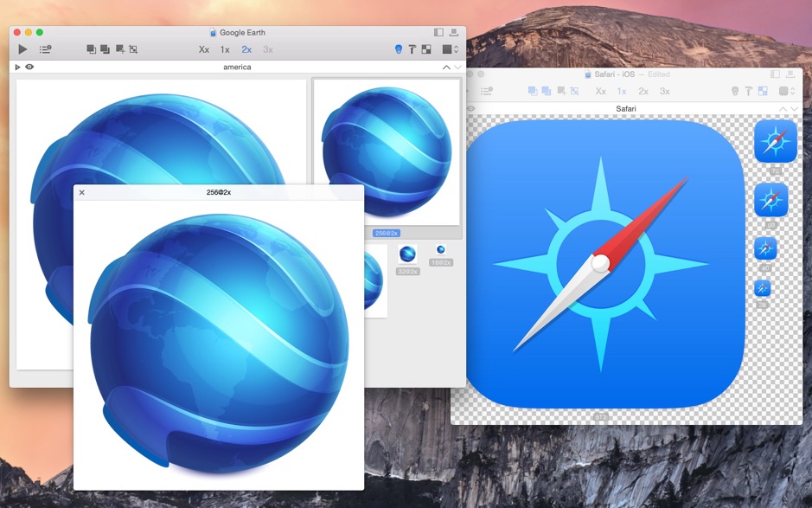Expand the disclosure triangle next to america
The width and height of the screenshot is (812, 508).
point(17,67)
